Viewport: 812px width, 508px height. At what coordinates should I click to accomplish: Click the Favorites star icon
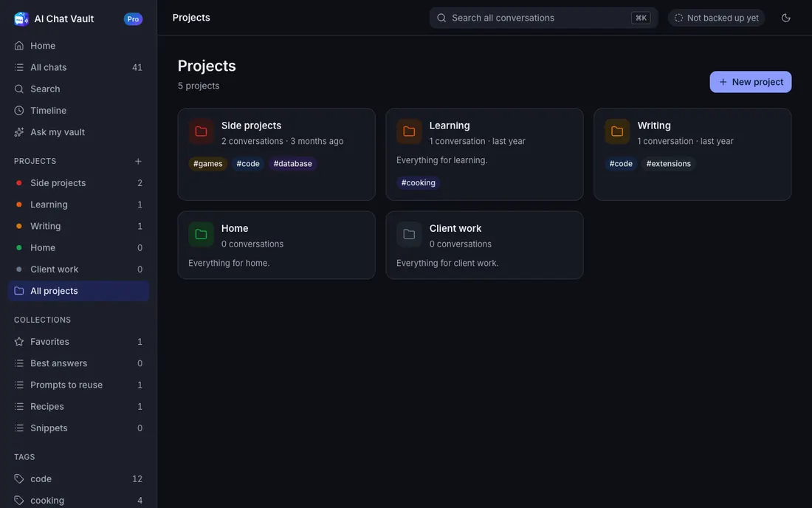(19, 342)
